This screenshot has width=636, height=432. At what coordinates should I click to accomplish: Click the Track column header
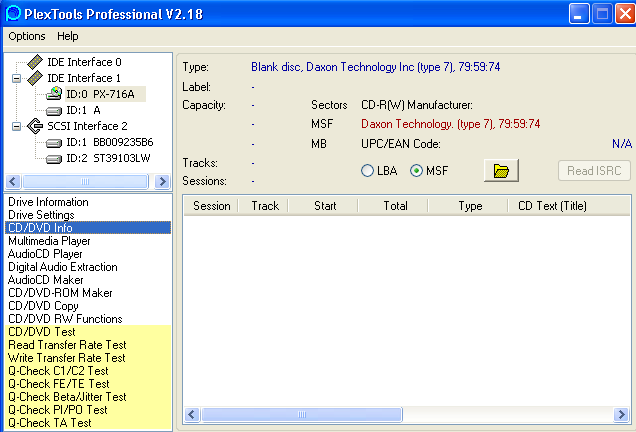[x=264, y=206]
